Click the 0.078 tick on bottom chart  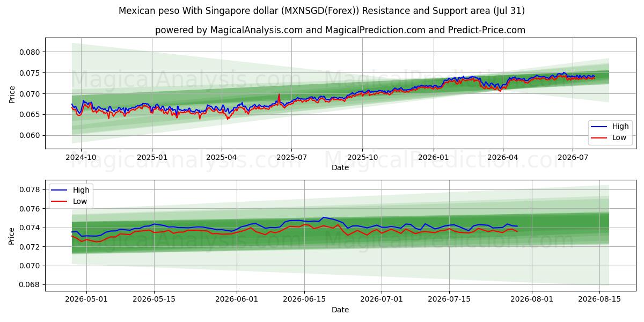click(30, 190)
